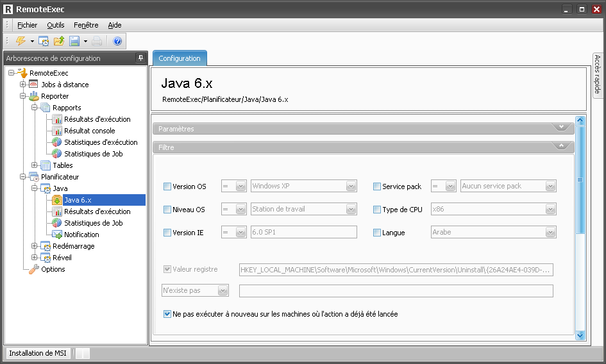Image resolution: width=606 pixels, height=364 pixels.
Task: Open the Windows XP version dropdown
Action: [x=351, y=186]
